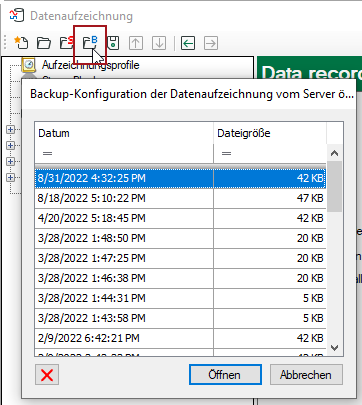Click the Datenaufzeichnung application icon in title
This screenshot has height=405, width=362.
16,16
